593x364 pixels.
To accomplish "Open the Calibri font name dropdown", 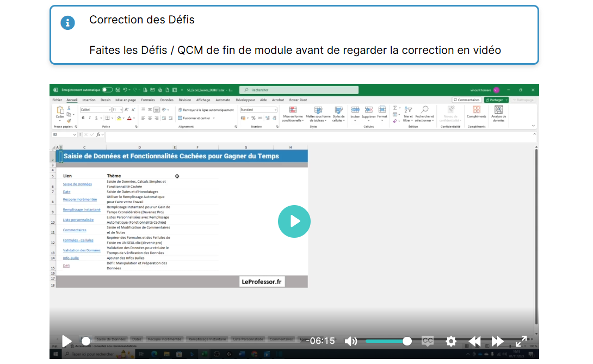I will [x=95, y=110].
